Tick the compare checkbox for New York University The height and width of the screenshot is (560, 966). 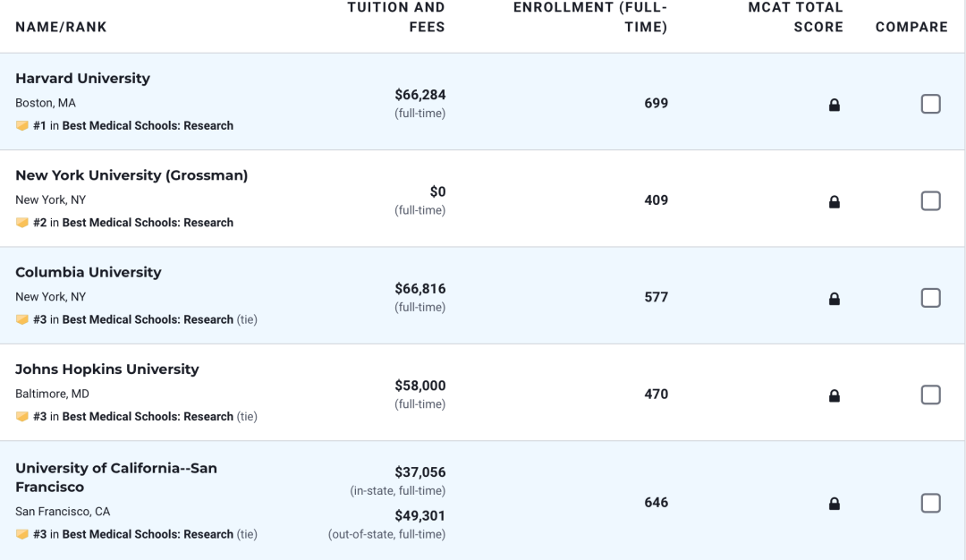point(930,200)
